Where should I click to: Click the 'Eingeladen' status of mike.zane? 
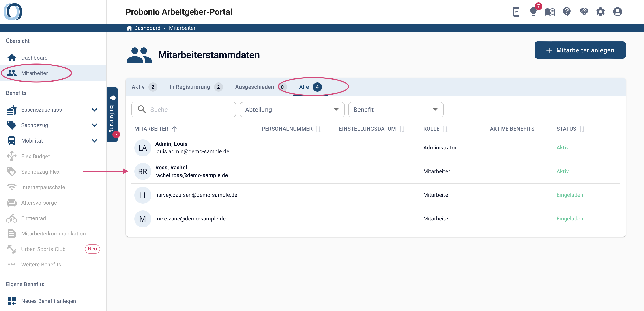click(570, 219)
